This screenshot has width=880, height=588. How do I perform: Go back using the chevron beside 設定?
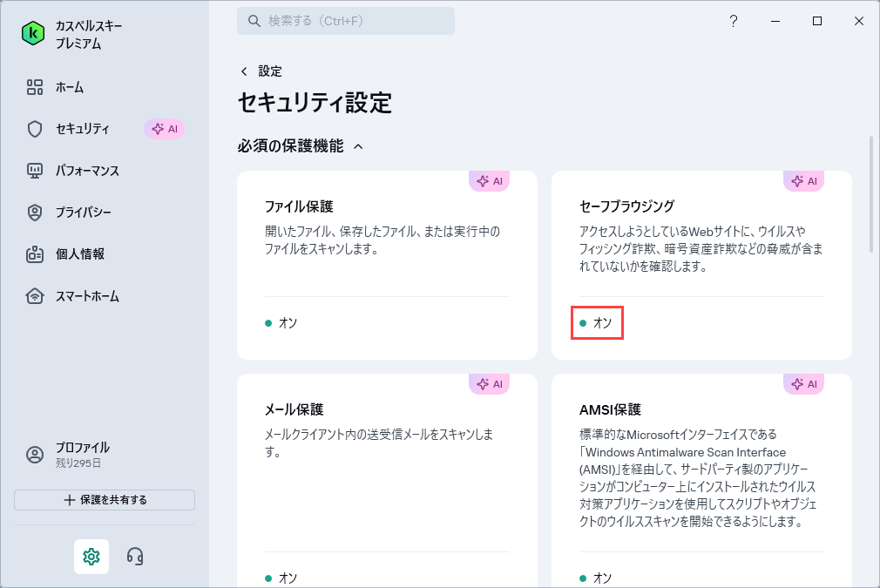(x=244, y=71)
